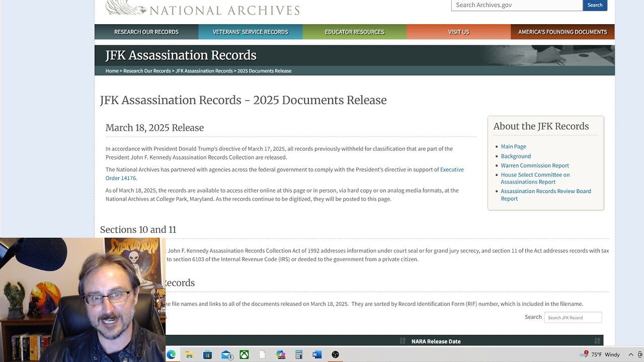Click the March 18, 2025 Release heading

tap(154, 128)
